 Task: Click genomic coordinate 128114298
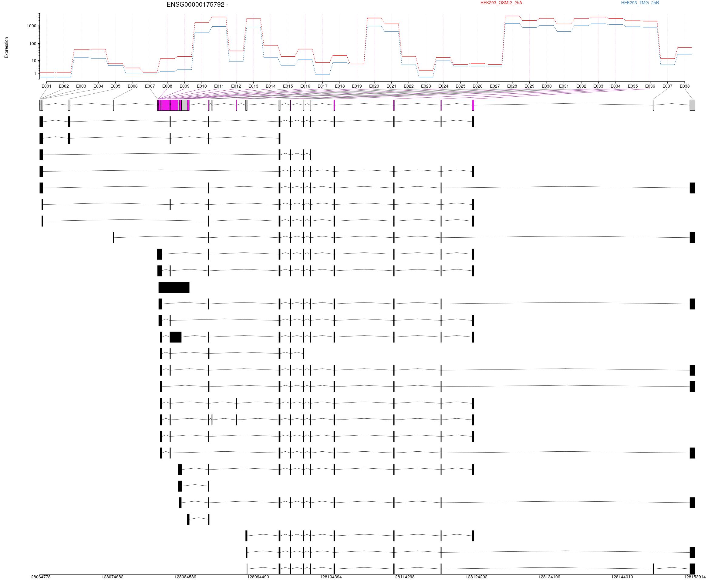coord(404,577)
